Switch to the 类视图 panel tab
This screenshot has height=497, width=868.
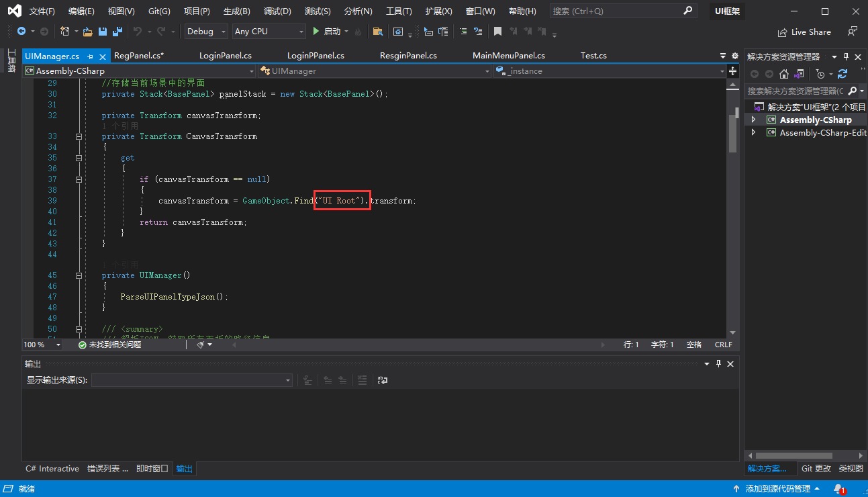click(x=851, y=469)
